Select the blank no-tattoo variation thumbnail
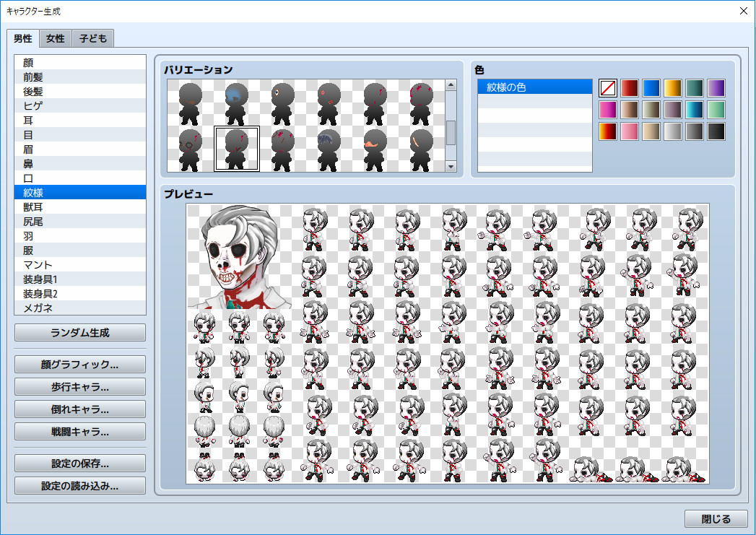756x535 pixels. click(188, 101)
